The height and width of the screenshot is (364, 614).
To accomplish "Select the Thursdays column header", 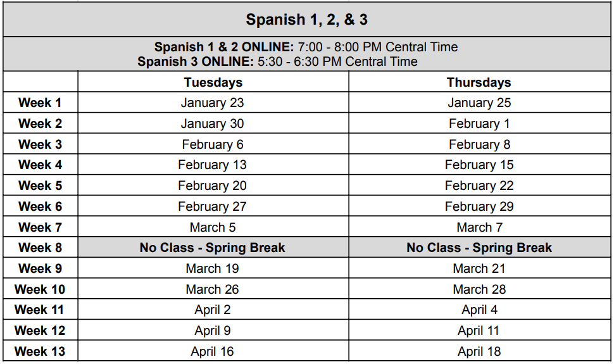I will [x=479, y=82].
